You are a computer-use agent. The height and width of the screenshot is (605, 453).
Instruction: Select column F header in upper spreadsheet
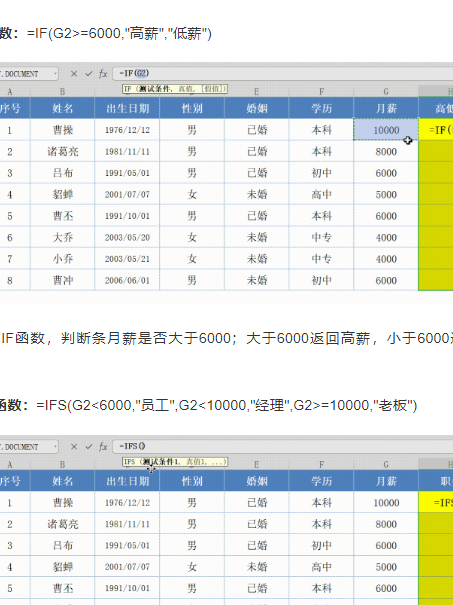tap(321, 92)
